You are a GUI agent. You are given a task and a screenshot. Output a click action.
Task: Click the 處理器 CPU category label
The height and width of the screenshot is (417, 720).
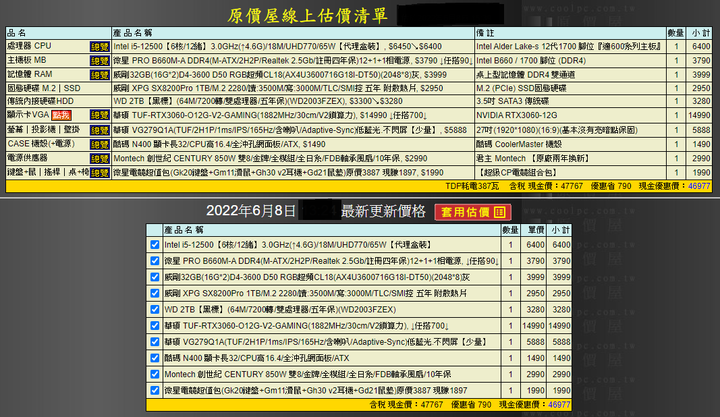(x=29, y=46)
